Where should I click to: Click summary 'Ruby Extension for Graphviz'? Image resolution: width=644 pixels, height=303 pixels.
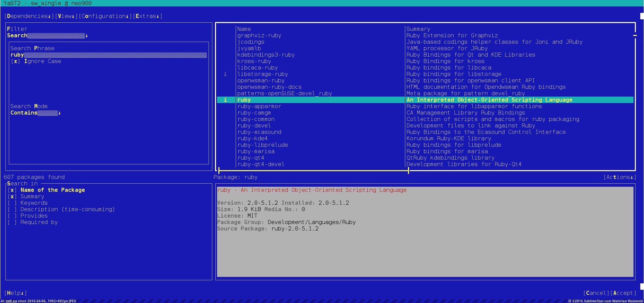click(452, 36)
